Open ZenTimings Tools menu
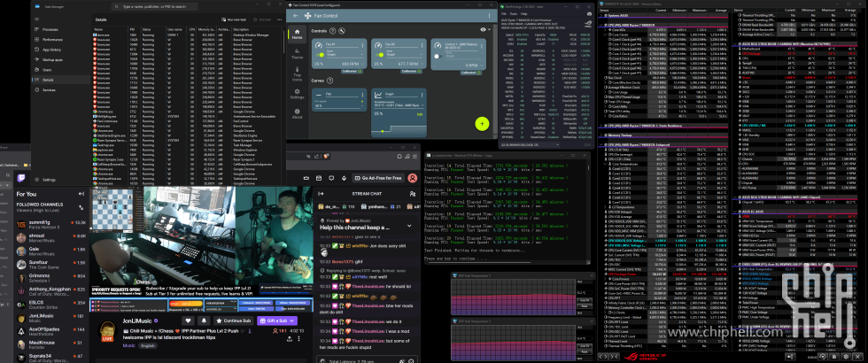This screenshot has height=363, width=868. tap(512, 13)
